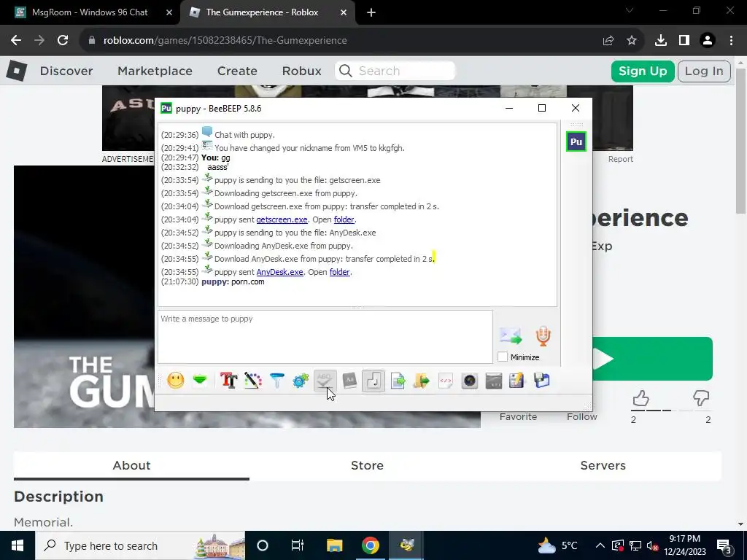
Task: Open the chat font (red T) tool
Action: [228, 381]
